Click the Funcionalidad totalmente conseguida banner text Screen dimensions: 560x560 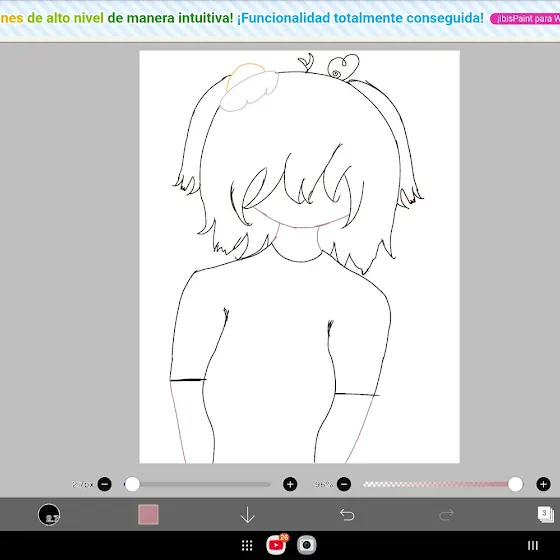tap(360, 18)
